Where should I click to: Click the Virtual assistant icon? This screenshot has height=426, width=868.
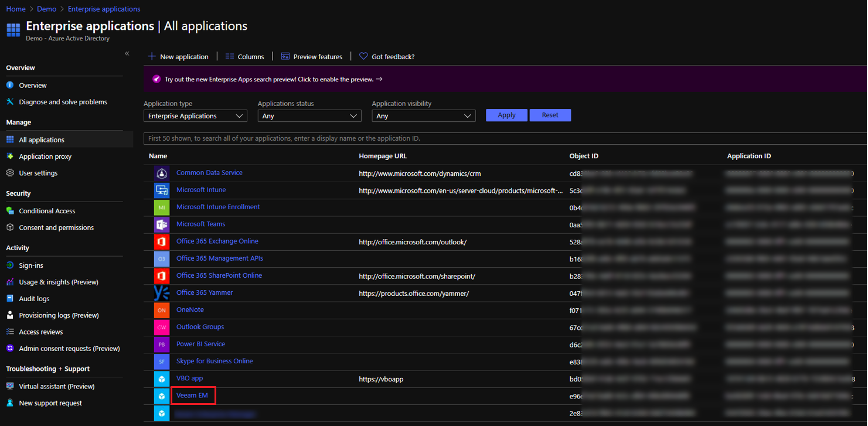10,386
